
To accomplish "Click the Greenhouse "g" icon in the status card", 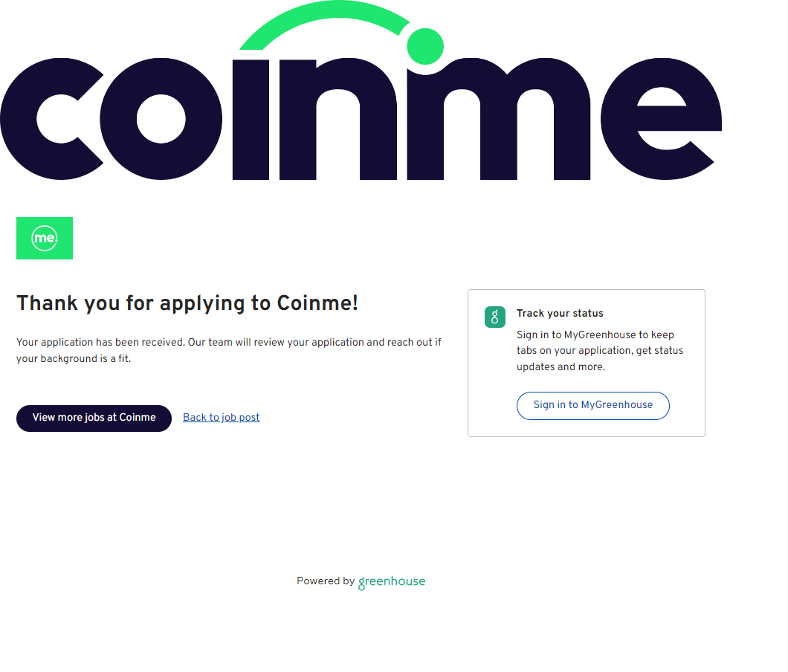I will (x=495, y=317).
